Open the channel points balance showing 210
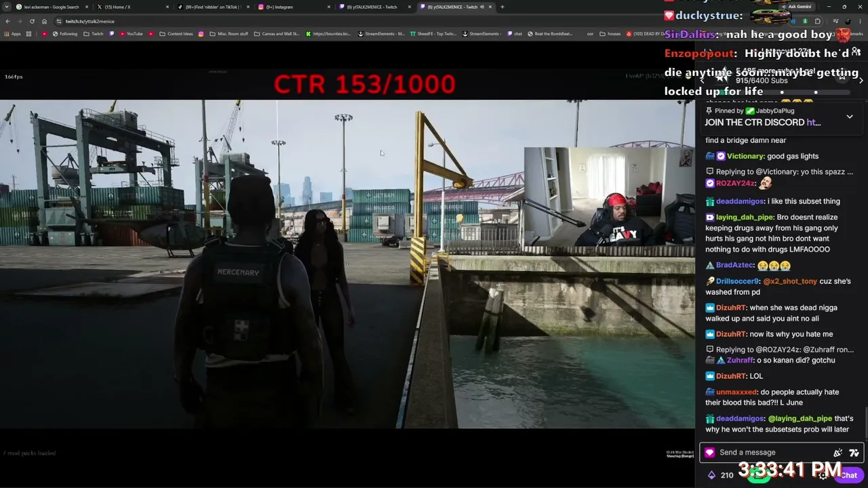 [720, 475]
